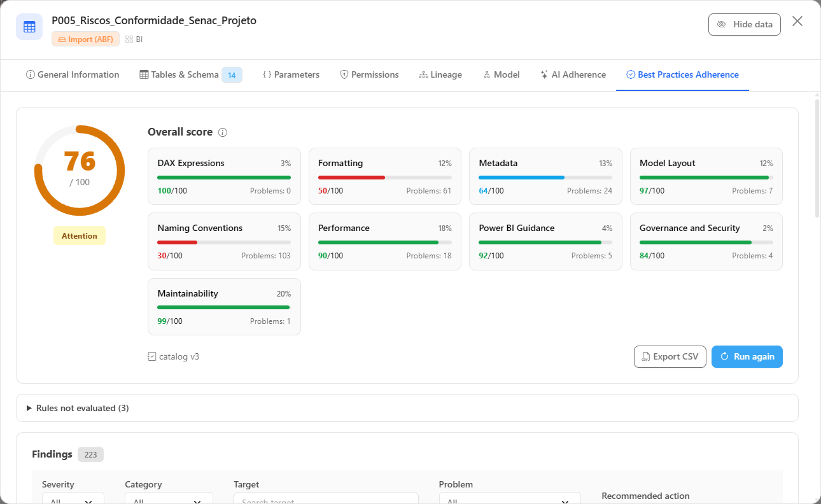Click the Run again button
This screenshot has width=821, height=504.
click(747, 357)
